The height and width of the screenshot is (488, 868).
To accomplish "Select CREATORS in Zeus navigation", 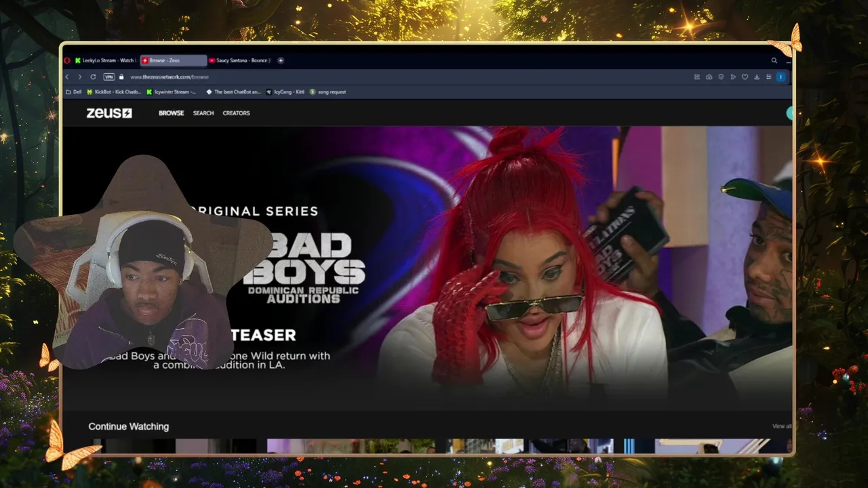I will (x=236, y=113).
